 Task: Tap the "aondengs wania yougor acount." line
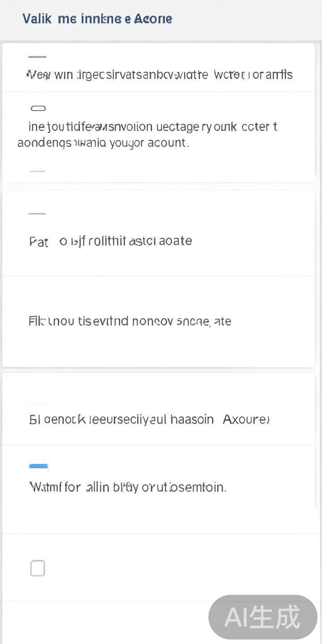(103, 143)
